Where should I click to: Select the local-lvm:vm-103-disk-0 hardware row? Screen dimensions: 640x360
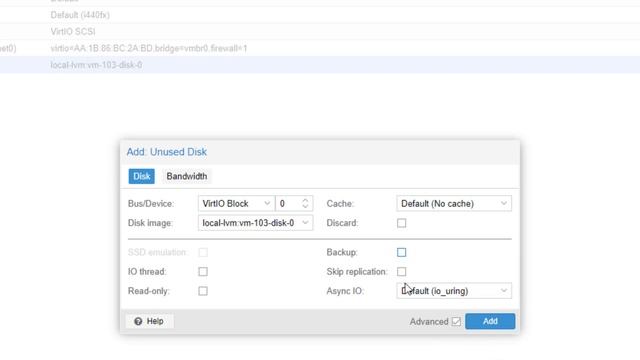point(320,65)
